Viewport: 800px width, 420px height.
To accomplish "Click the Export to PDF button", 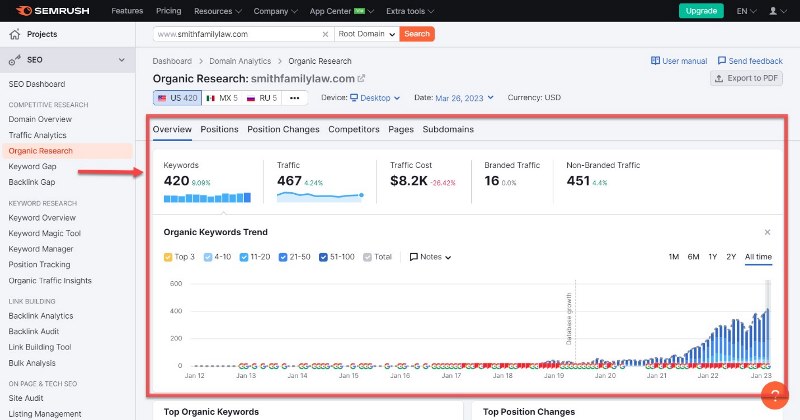I will tap(746, 78).
